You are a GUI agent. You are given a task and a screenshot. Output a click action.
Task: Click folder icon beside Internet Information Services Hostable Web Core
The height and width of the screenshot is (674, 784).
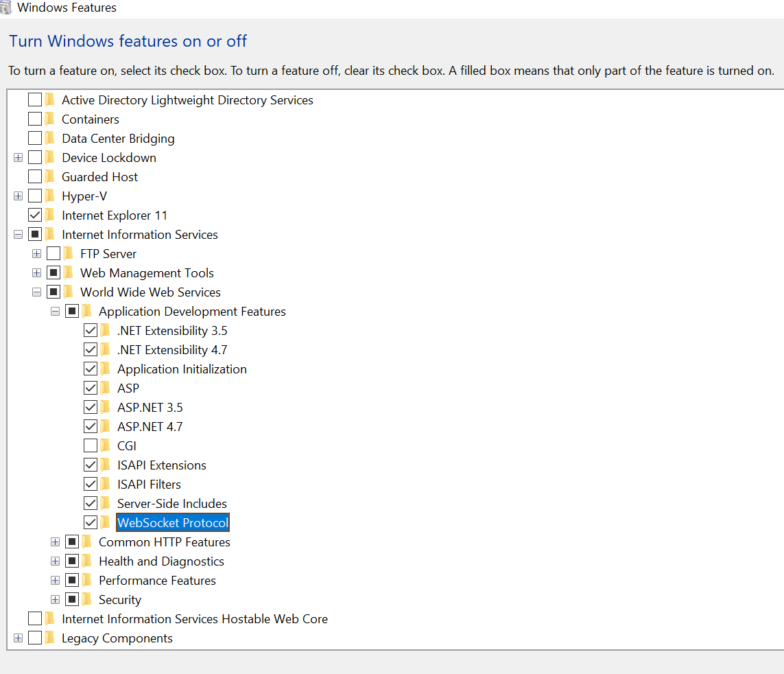pyautogui.click(x=49, y=619)
